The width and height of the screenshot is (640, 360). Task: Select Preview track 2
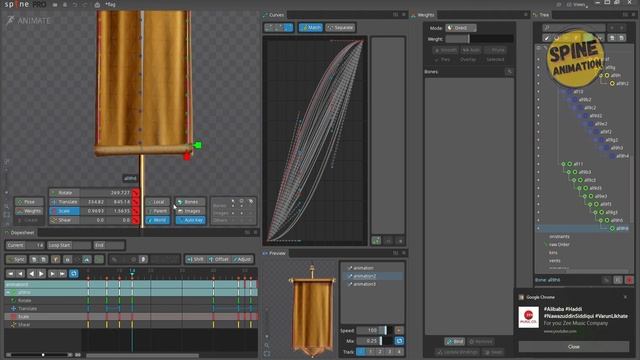point(380,351)
